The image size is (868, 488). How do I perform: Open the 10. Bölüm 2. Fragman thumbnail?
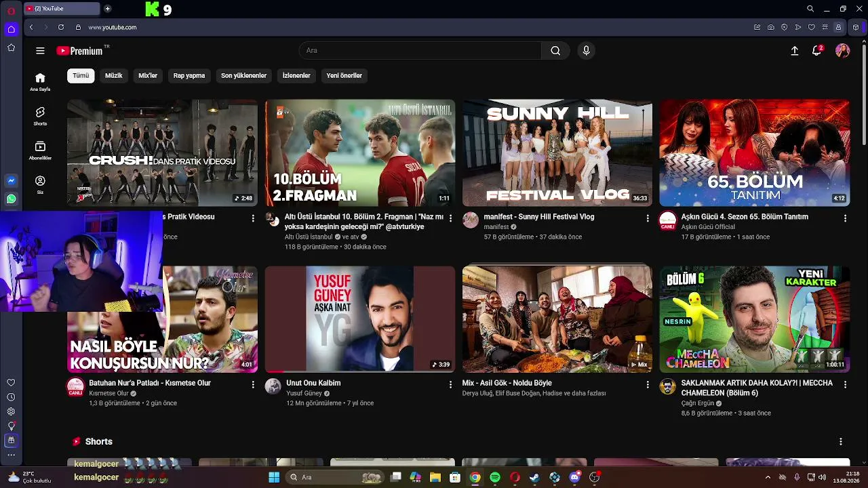pyautogui.click(x=360, y=153)
